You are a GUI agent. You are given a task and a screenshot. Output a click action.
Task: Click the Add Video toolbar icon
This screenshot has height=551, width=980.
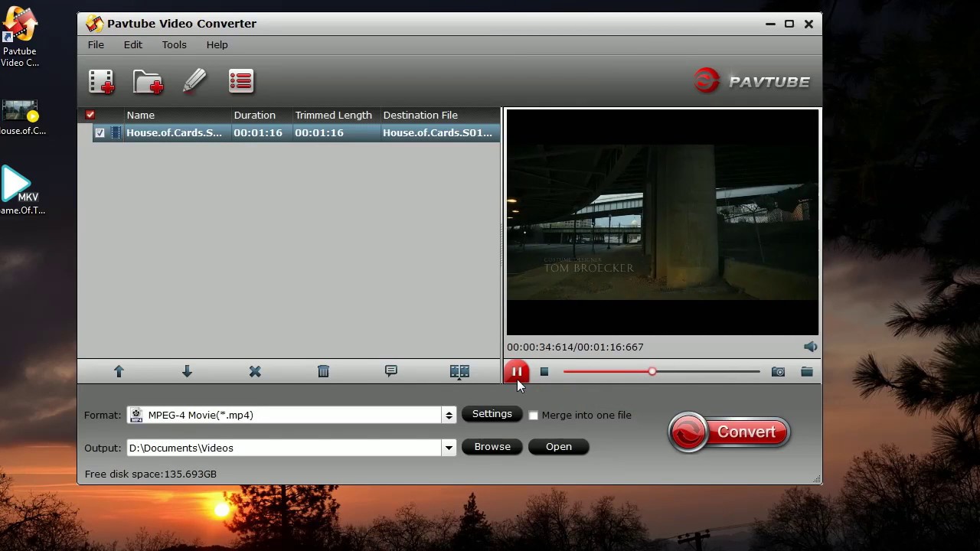(101, 81)
